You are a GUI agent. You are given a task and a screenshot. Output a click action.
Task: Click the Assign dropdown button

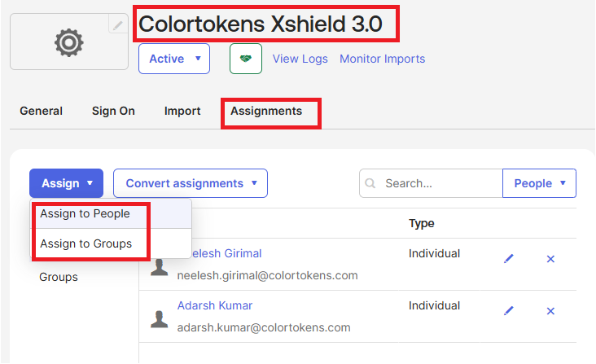(66, 183)
